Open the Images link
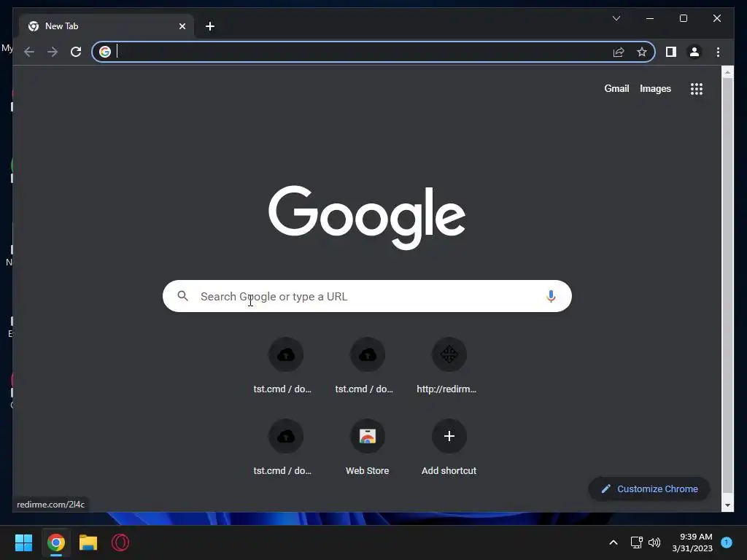Viewport: 747px width, 560px height. (x=655, y=88)
